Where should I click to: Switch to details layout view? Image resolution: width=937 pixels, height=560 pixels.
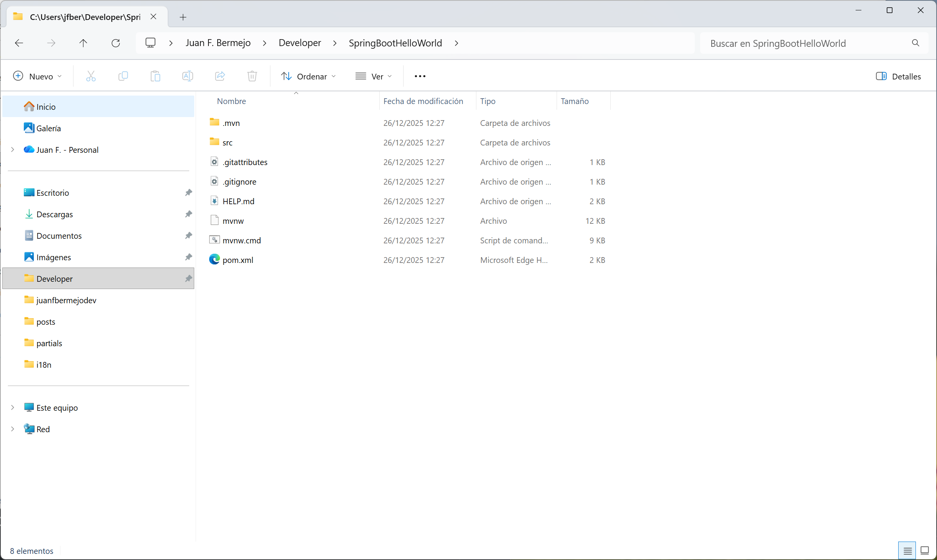(x=907, y=550)
